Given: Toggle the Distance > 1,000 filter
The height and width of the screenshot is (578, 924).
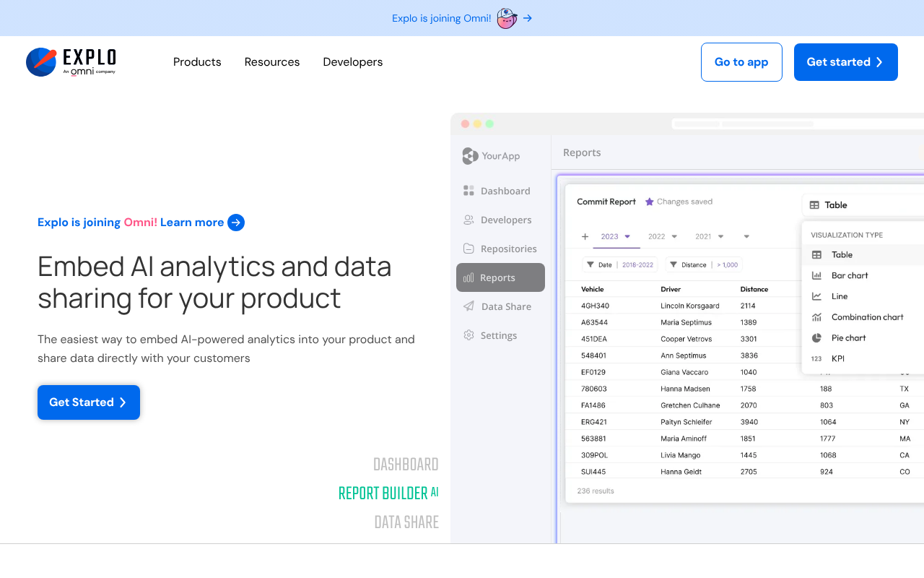Looking at the screenshot, I should click(x=704, y=264).
